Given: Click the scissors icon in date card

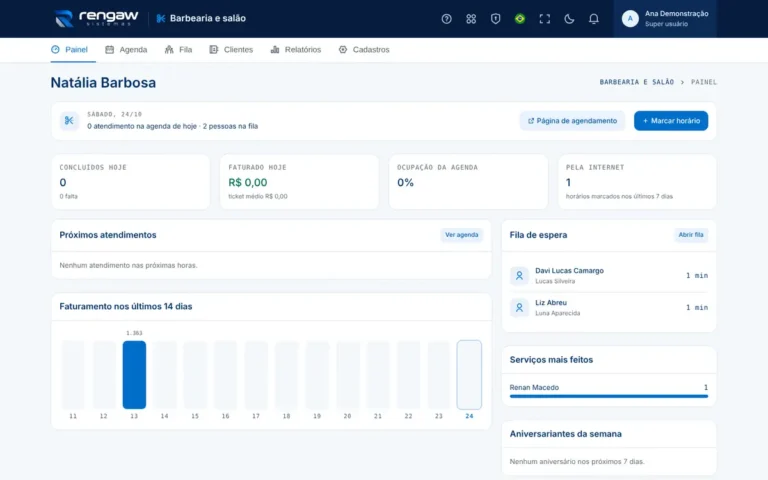Looking at the screenshot, I should click(69, 120).
